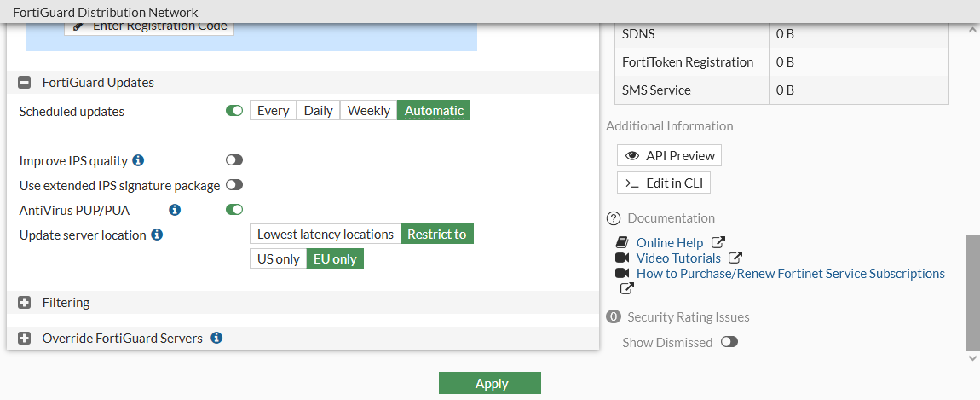Click the vertical scrollbar thumb

pyautogui.click(x=972, y=293)
